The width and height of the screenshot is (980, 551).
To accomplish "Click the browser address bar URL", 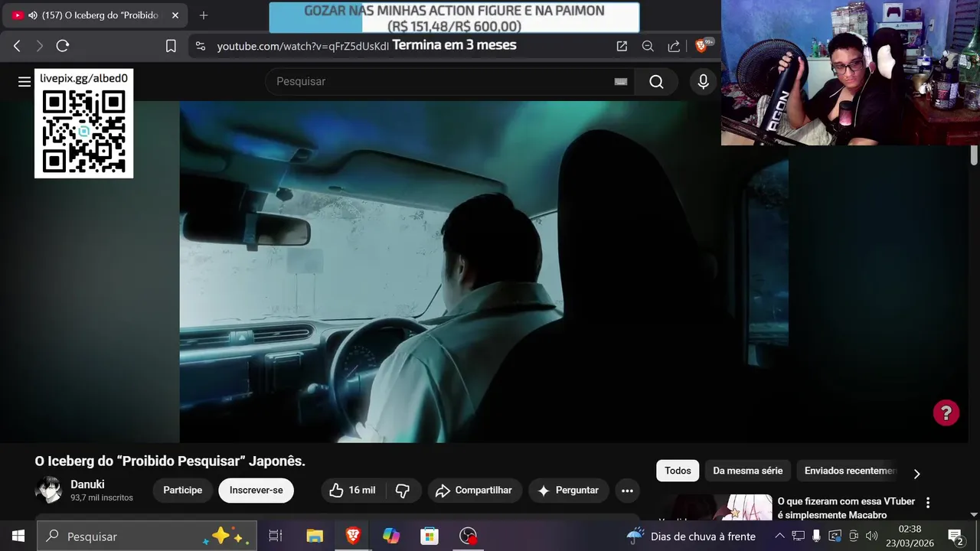I will [x=303, y=46].
